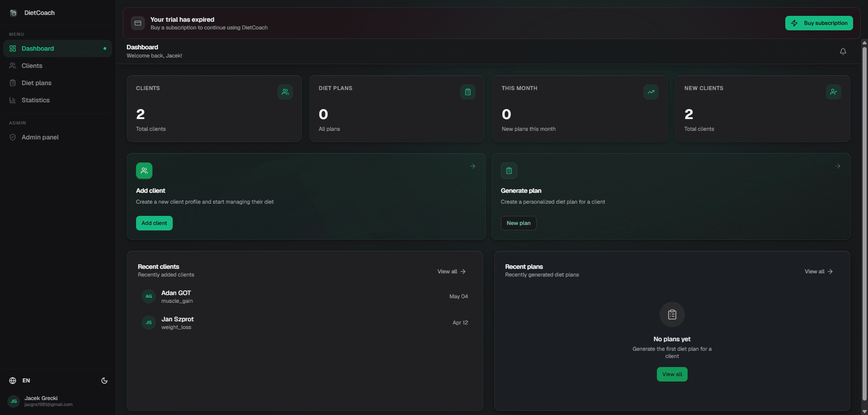868x415 pixels.
Task: Click the 'THIS MONTH' card label
Action: tap(519, 88)
